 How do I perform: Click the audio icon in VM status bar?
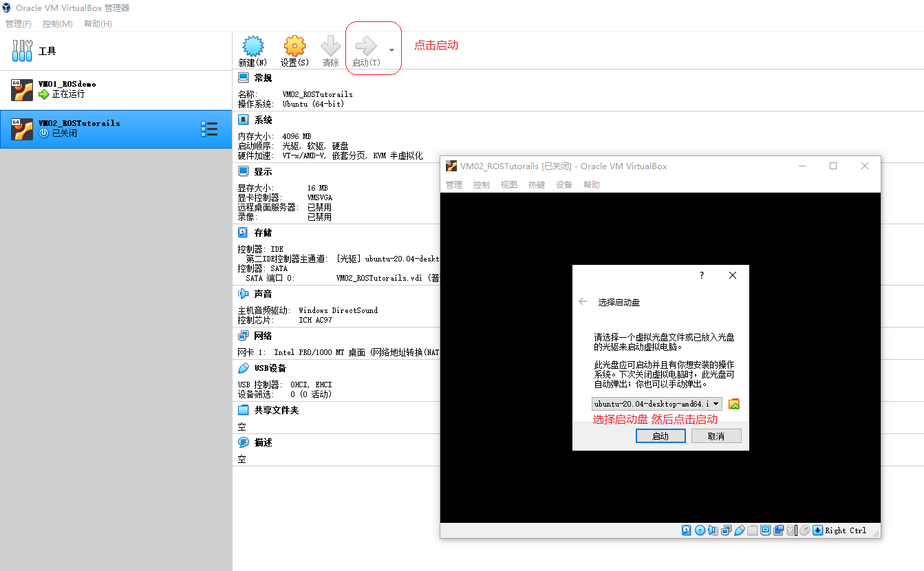coord(713,530)
